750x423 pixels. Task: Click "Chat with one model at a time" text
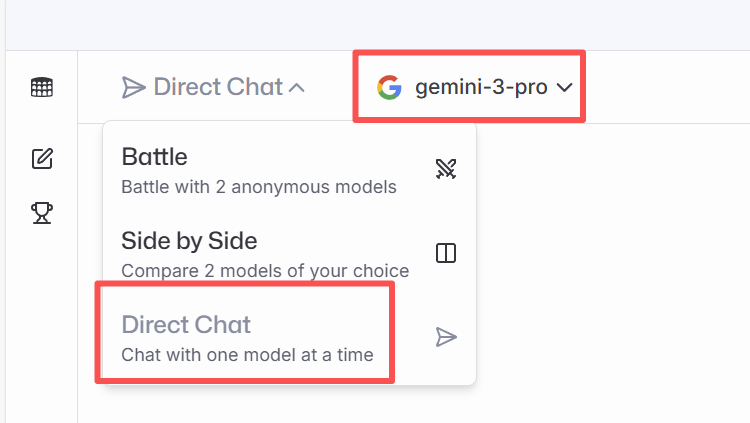click(247, 355)
